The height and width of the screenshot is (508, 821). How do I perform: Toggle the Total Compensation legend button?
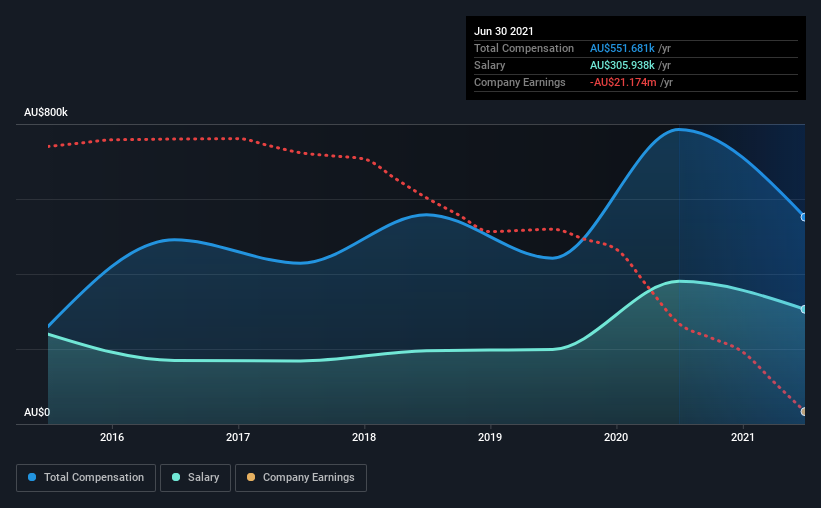pos(86,478)
